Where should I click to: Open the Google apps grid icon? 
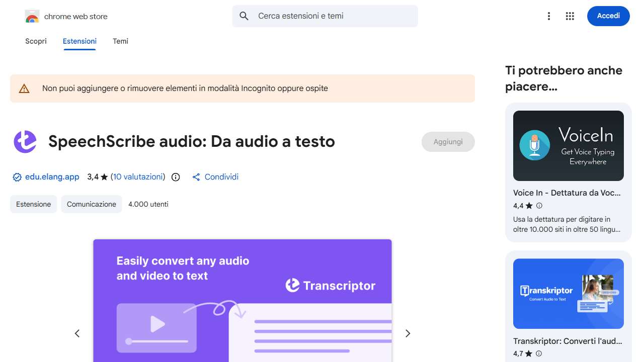click(570, 16)
